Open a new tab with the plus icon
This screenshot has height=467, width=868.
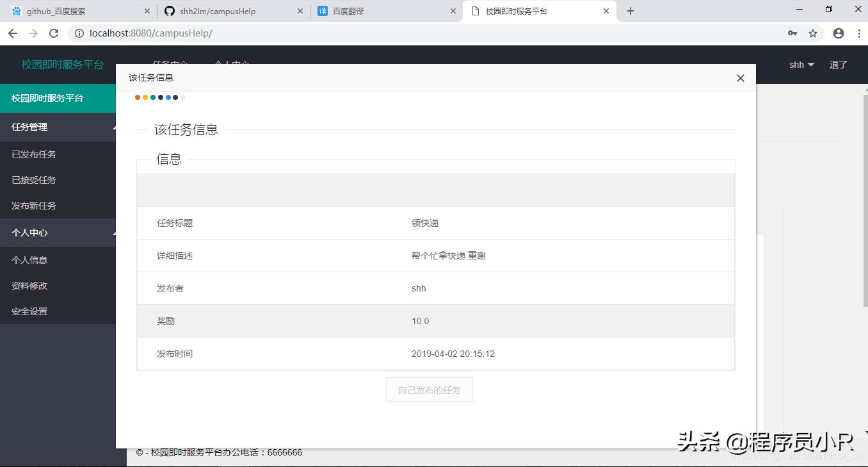631,10
